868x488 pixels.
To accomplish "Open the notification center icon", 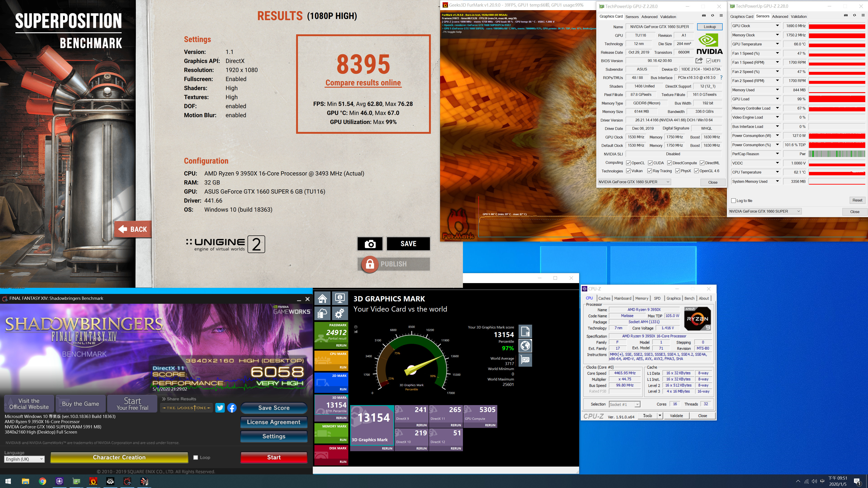I will pyautogui.click(x=857, y=481).
